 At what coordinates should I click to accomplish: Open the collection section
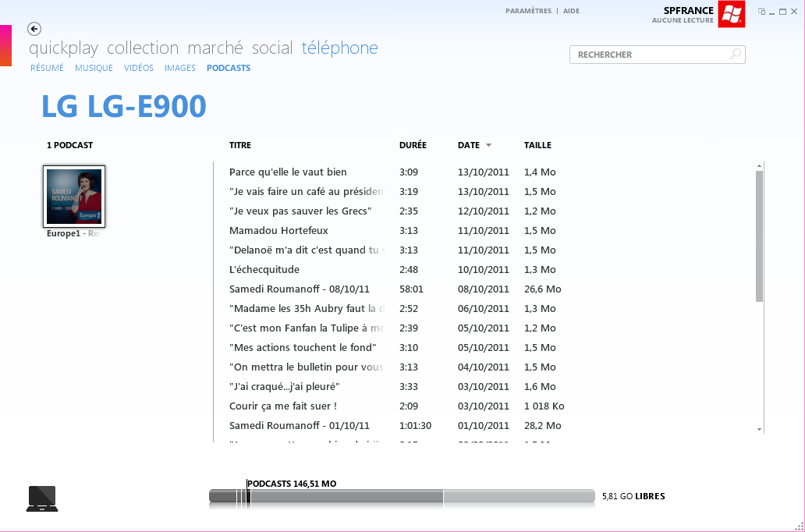143,48
